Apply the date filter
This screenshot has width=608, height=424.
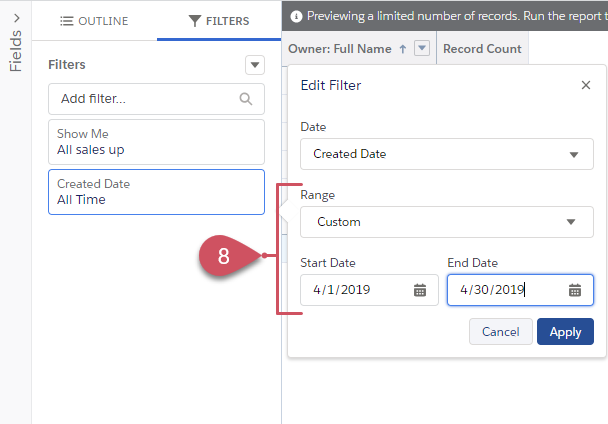click(x=565, y=332)
